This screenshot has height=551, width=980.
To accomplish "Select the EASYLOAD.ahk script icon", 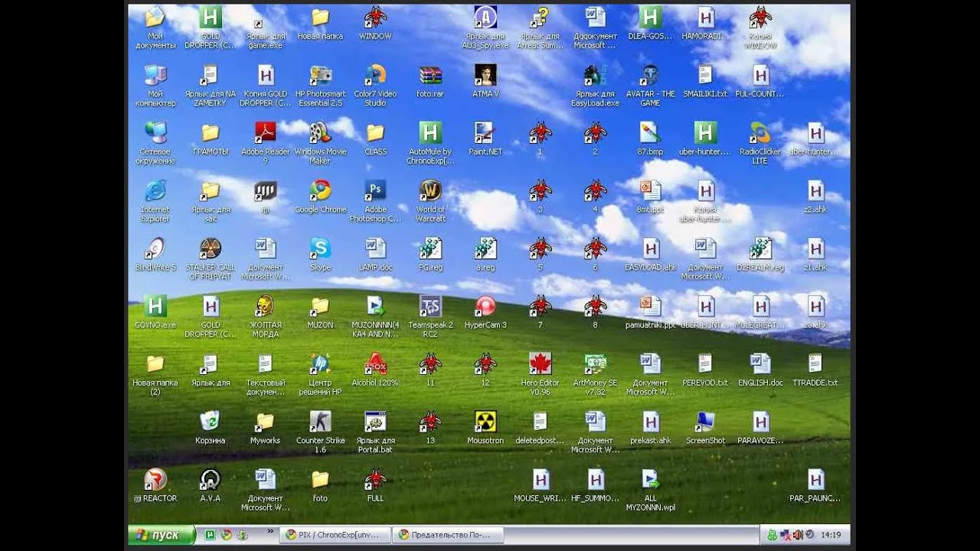I will [x=650, y=255].
